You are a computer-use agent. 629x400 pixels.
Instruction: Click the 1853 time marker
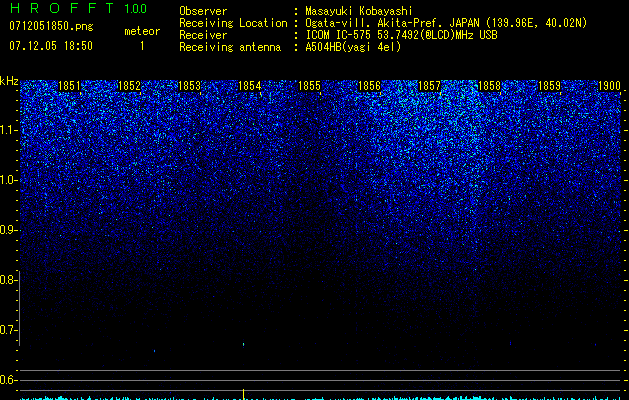189,86
